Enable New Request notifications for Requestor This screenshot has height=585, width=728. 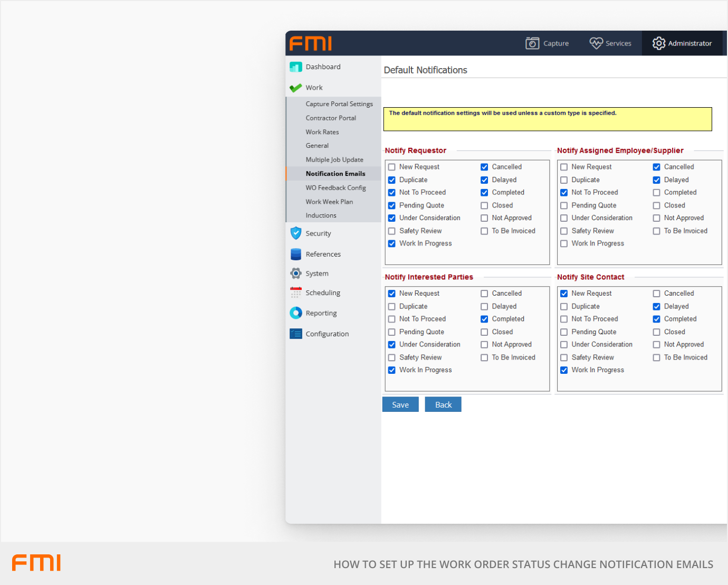pos(391,167)
